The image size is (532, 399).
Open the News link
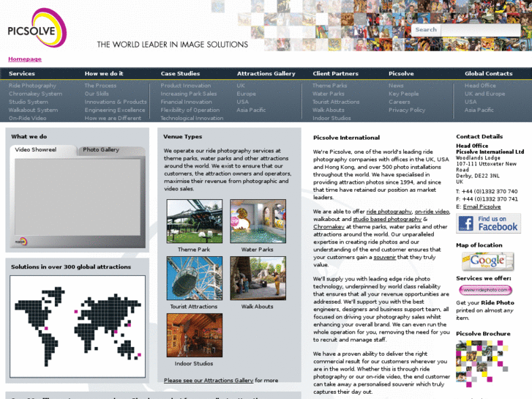(x=396, y=86)
